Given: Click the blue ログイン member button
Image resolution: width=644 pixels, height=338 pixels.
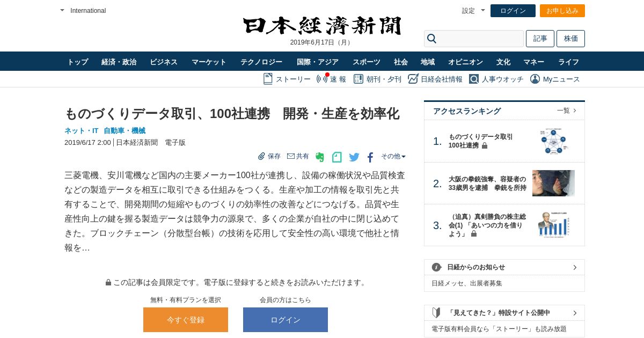Looking at the screenshot, I should (x=286, y=320).
